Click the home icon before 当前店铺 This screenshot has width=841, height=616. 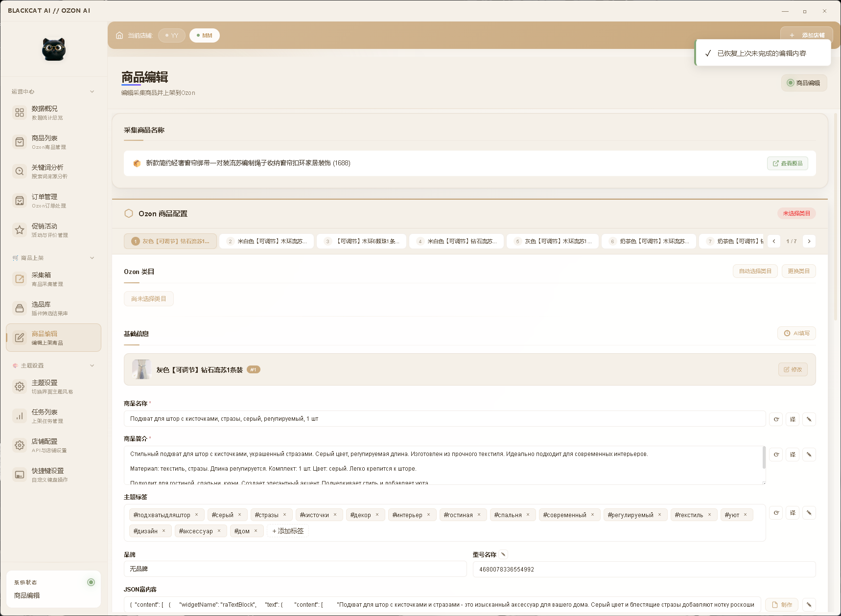pos(119,35)
